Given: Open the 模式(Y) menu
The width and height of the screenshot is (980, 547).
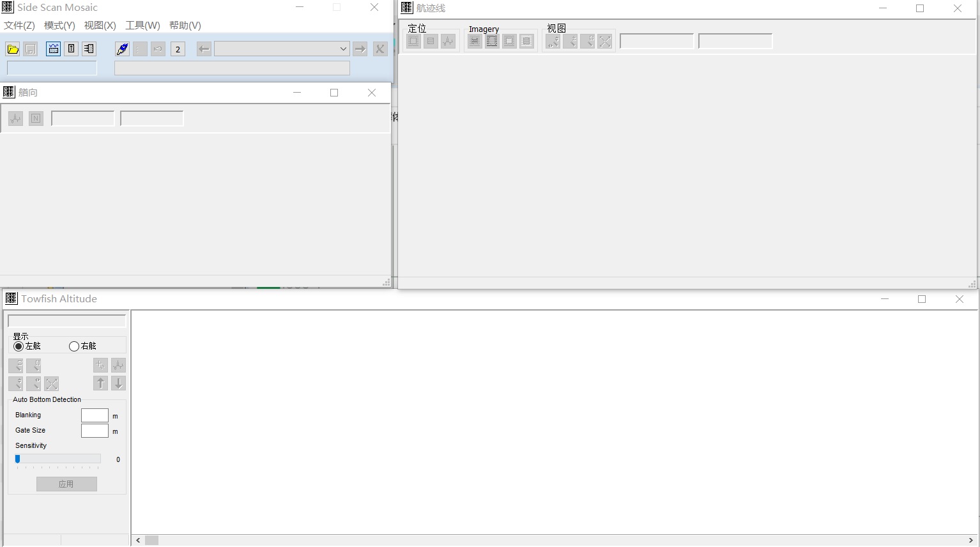Looking at the screenshot, I should pos(59,26).
